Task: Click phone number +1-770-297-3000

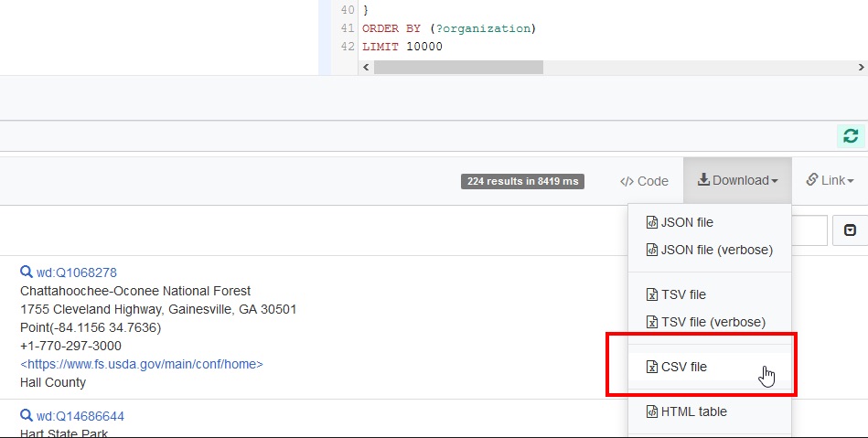Action: 70,346
